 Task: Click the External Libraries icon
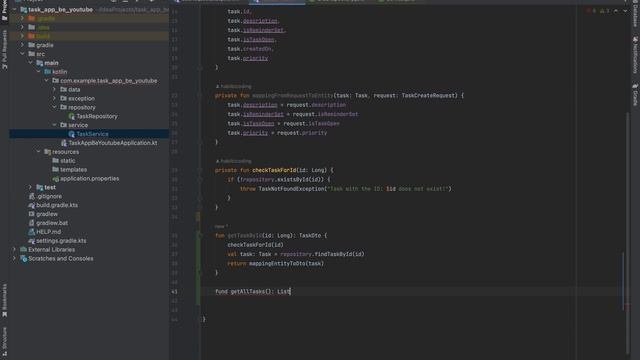pyautogui.click(x=24, y=250)
